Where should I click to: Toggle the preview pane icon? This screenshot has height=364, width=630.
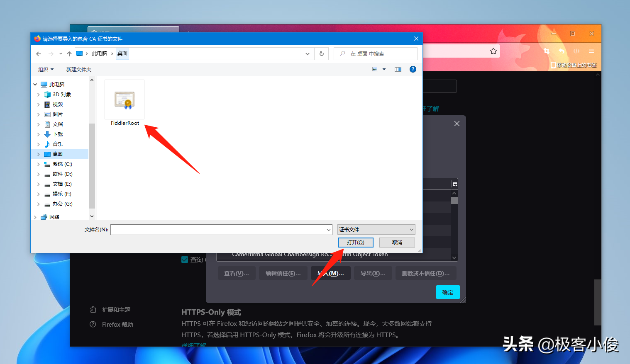click(398, 69)
